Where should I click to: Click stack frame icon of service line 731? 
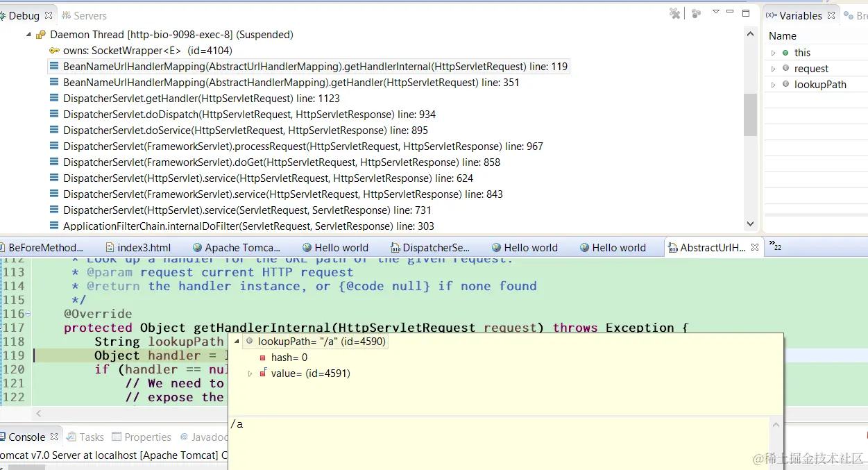pyautogui.click(x=54, y=210)
